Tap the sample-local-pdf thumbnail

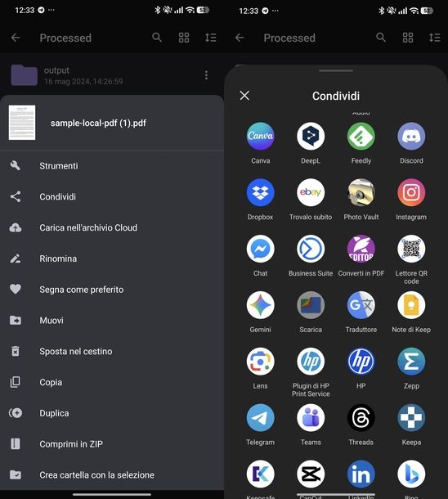click(22, 123)
